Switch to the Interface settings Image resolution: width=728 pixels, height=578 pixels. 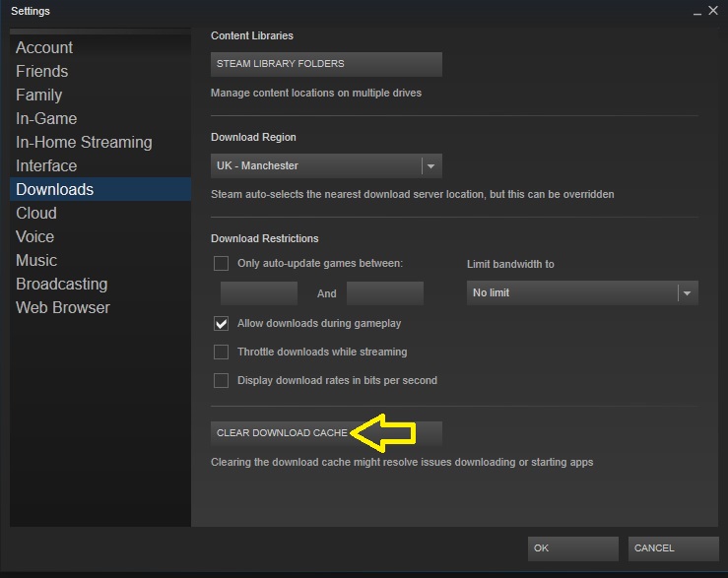100,165
